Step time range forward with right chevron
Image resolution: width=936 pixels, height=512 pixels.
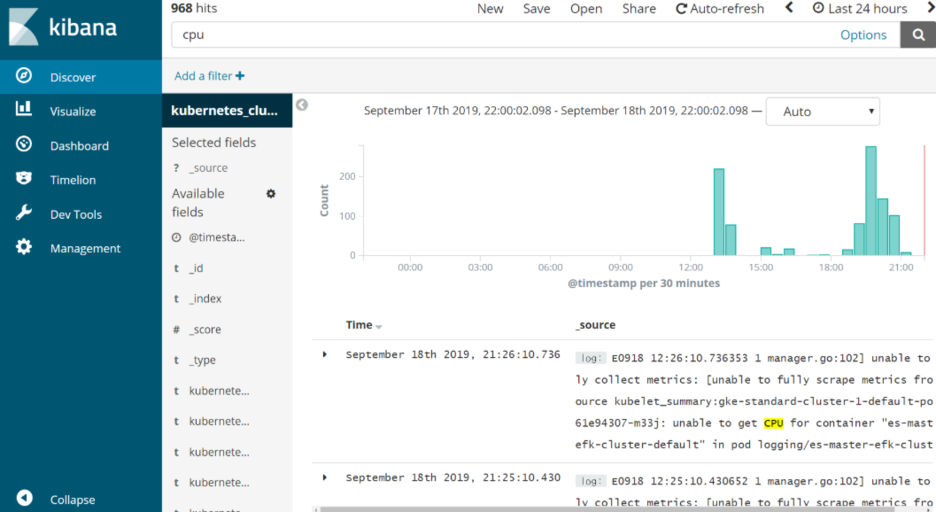tap(931, 7)
